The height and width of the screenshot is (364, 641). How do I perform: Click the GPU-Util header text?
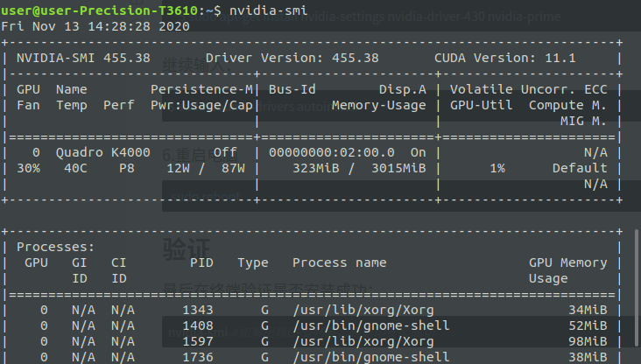tap(481, 105)
